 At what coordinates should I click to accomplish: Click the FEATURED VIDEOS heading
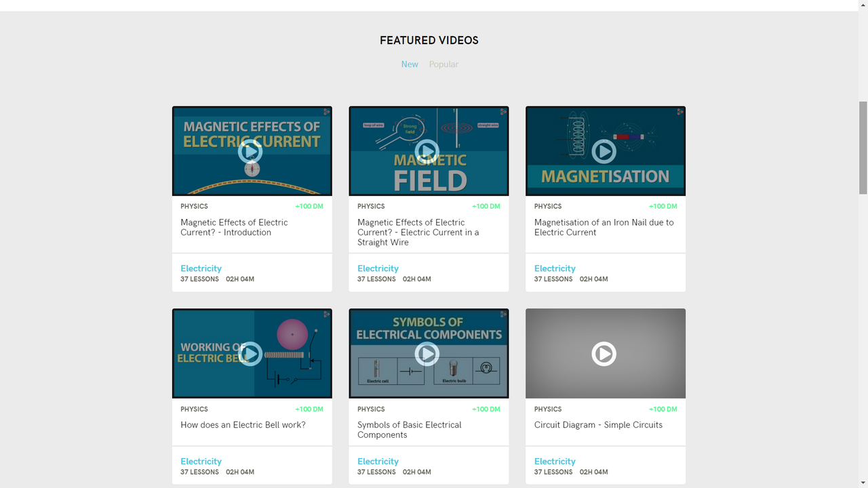pos(429,41)
